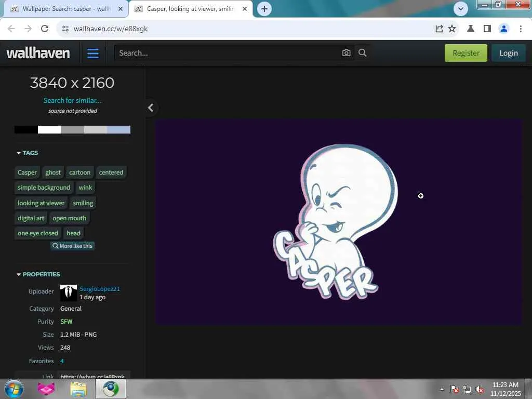The height and width of the screenshot is (399, 532).
Task: Click the Casper tag
Action: tap(27, 172)
